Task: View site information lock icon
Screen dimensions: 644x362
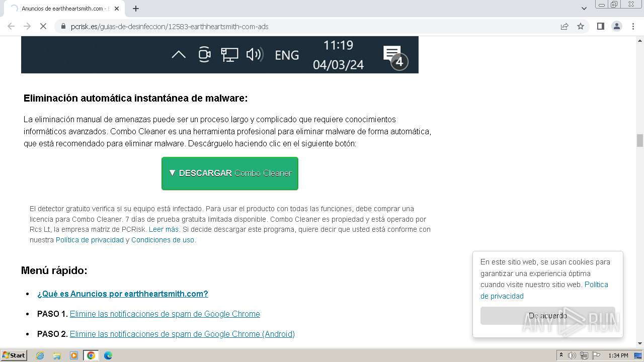Action: coord(63,26)
